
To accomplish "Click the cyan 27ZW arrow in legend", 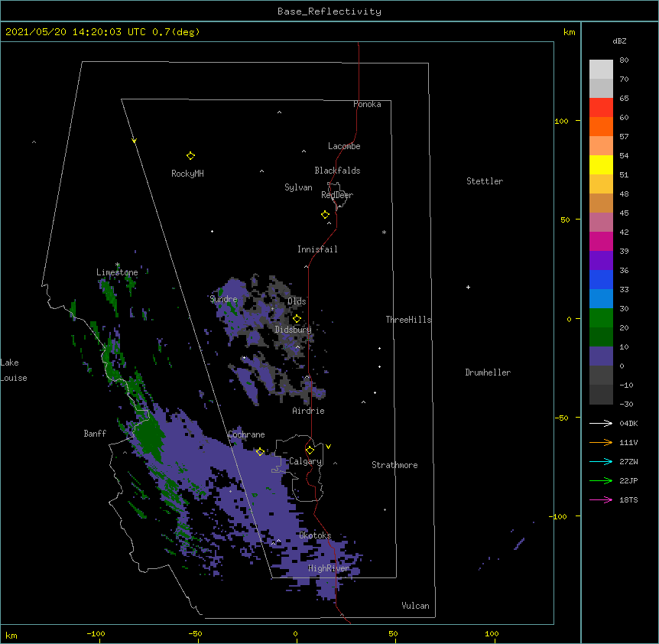I will 601,461.
